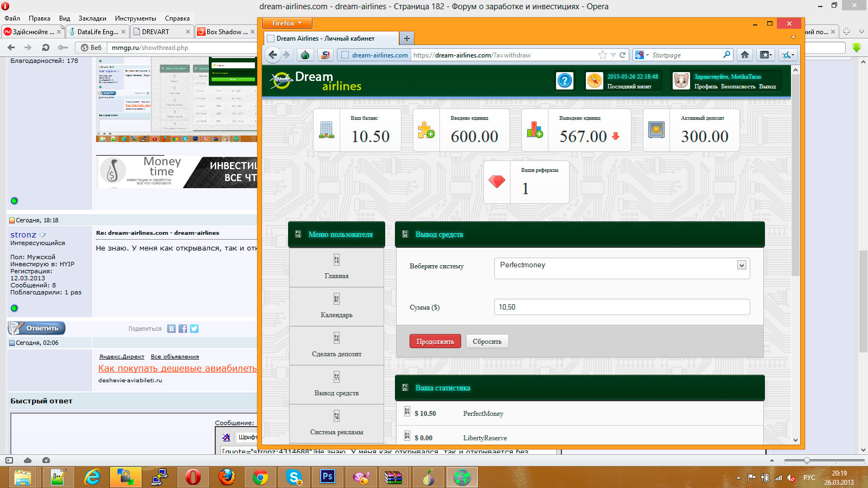Open the Файл menu in Opera

12,18
